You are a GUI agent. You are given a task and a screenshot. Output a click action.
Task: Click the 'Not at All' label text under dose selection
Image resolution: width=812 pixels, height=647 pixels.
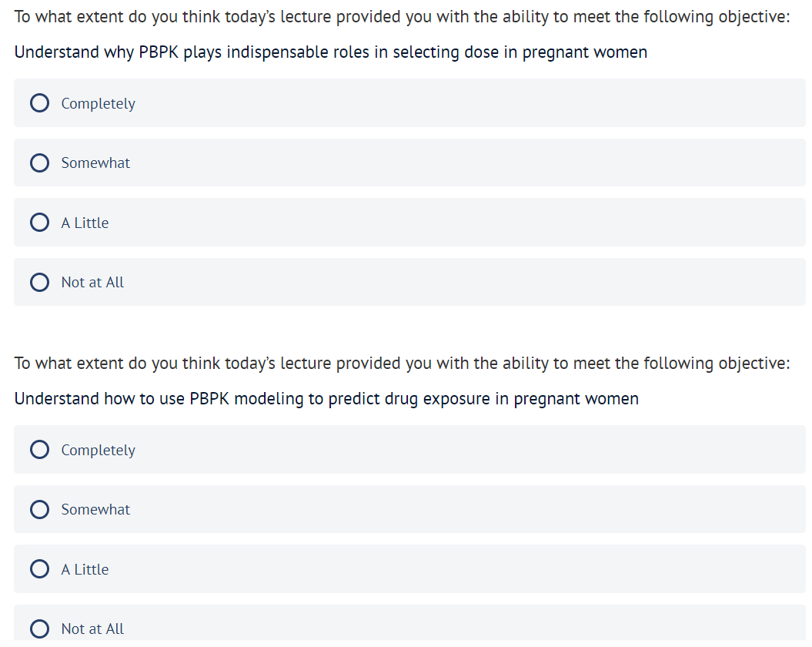[x=92, y=282]
